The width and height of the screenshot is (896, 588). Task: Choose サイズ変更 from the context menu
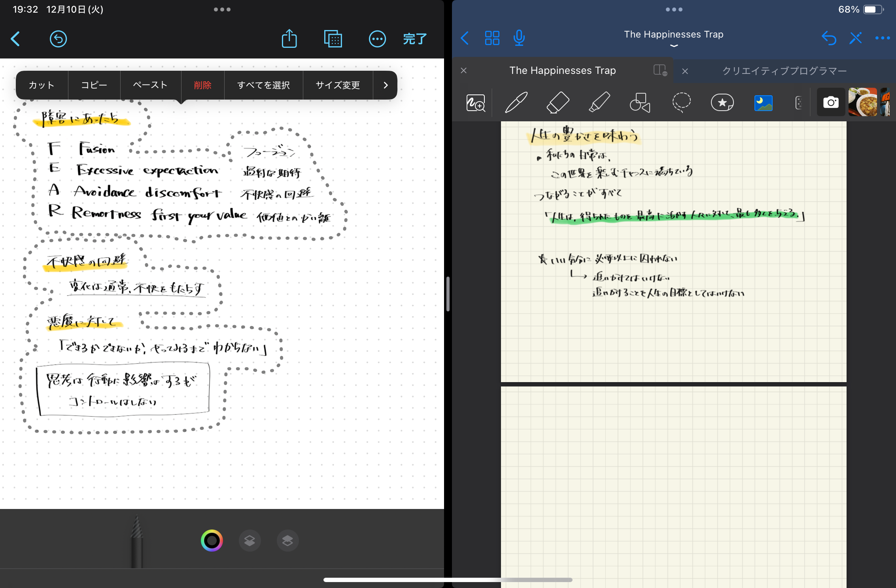[x=338, y=85]
